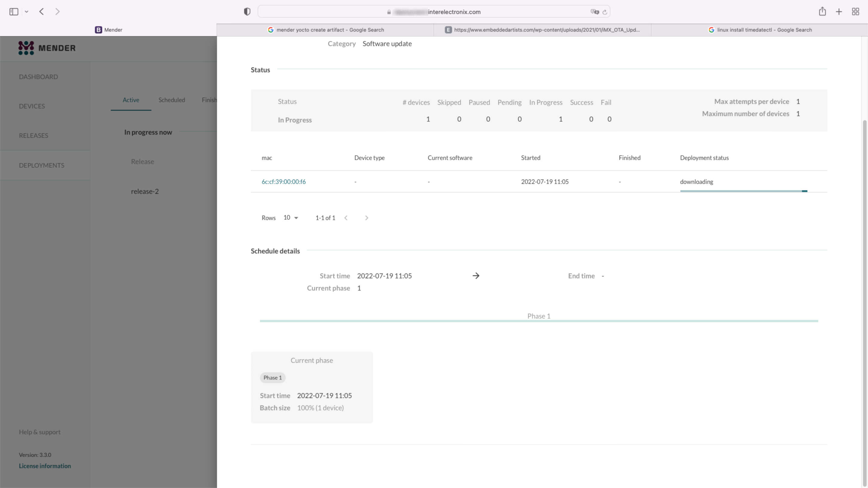Click the browser shield privacy icon
868x488 pixels.
247,12
